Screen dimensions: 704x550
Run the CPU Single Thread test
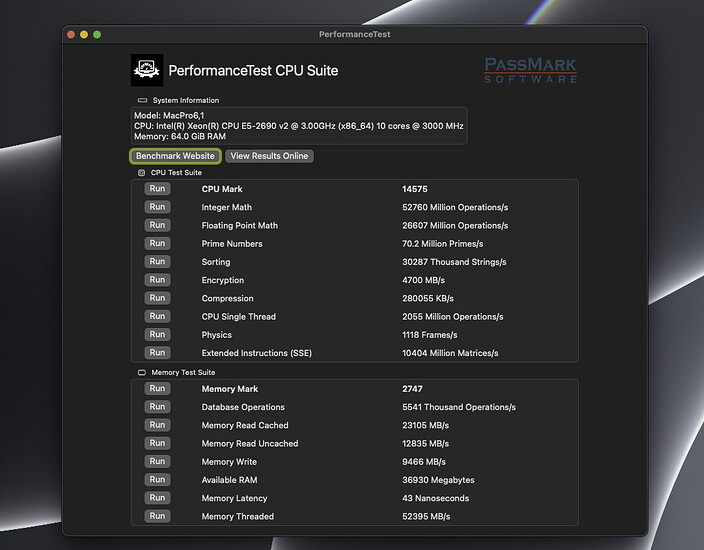point(157,316)
